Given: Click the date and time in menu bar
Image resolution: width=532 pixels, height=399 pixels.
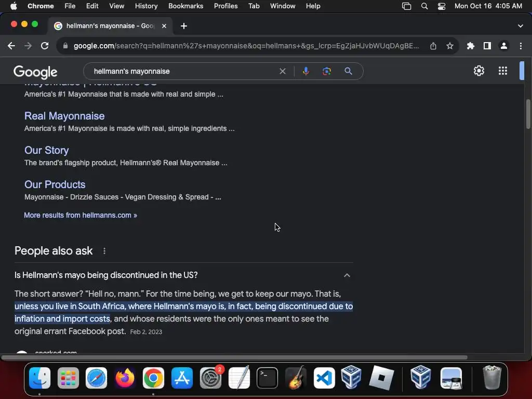Looking at the screenshot, I should tap(488, 6).
